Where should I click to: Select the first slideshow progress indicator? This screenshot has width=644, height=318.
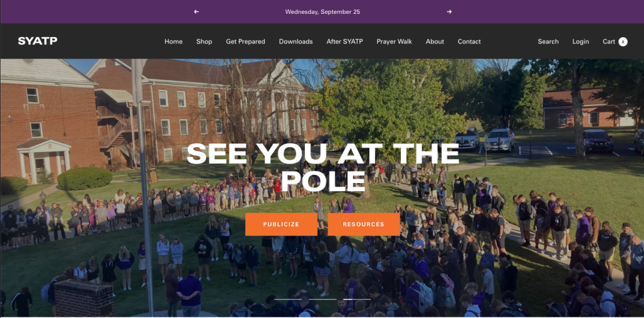[x=305, y=299]
